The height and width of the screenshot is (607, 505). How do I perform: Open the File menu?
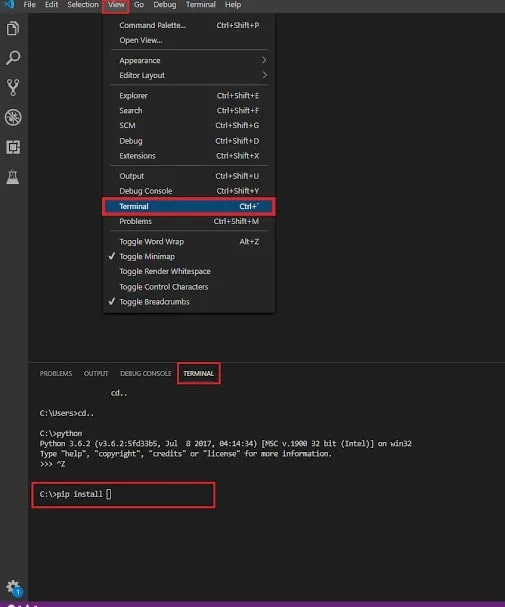29,5
